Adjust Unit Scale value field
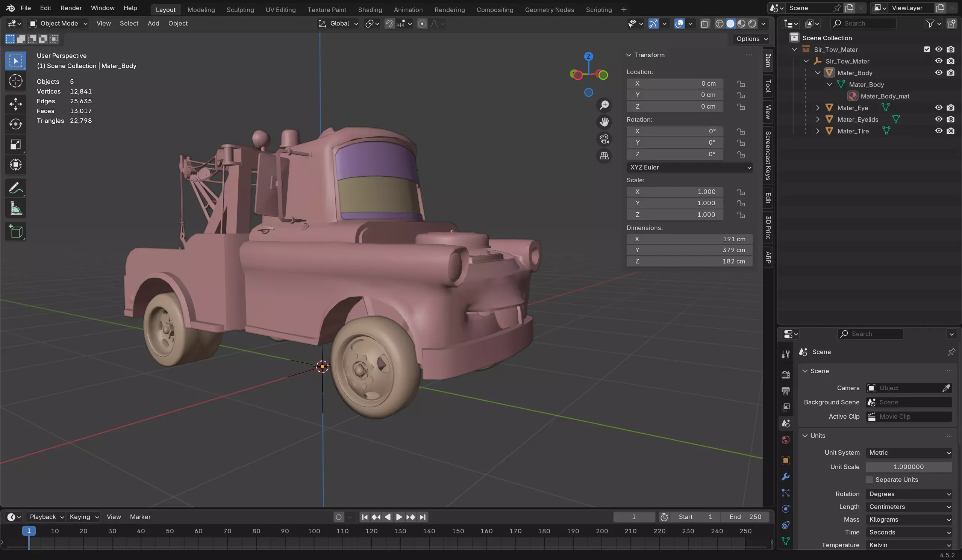 coord(909,467)
